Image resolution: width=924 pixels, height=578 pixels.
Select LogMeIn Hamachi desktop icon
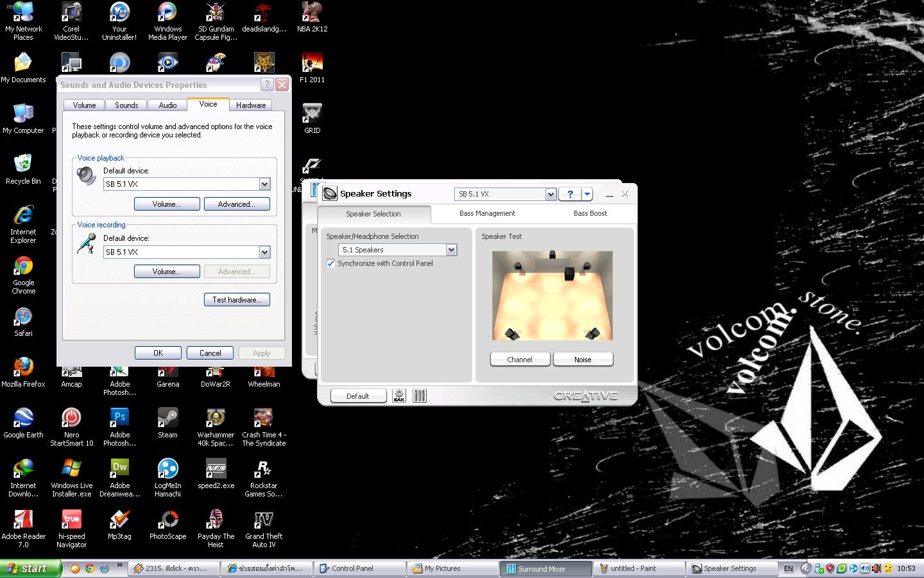pos(168,478)
